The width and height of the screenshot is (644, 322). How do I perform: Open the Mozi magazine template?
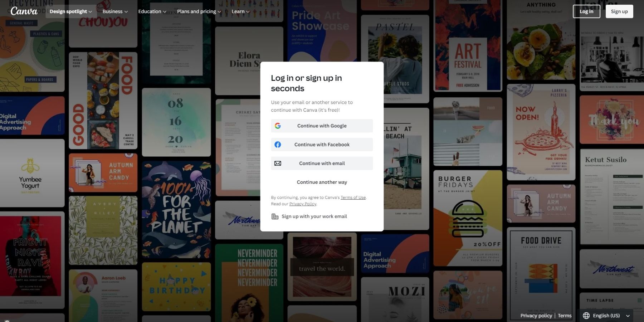coord(395,299)
